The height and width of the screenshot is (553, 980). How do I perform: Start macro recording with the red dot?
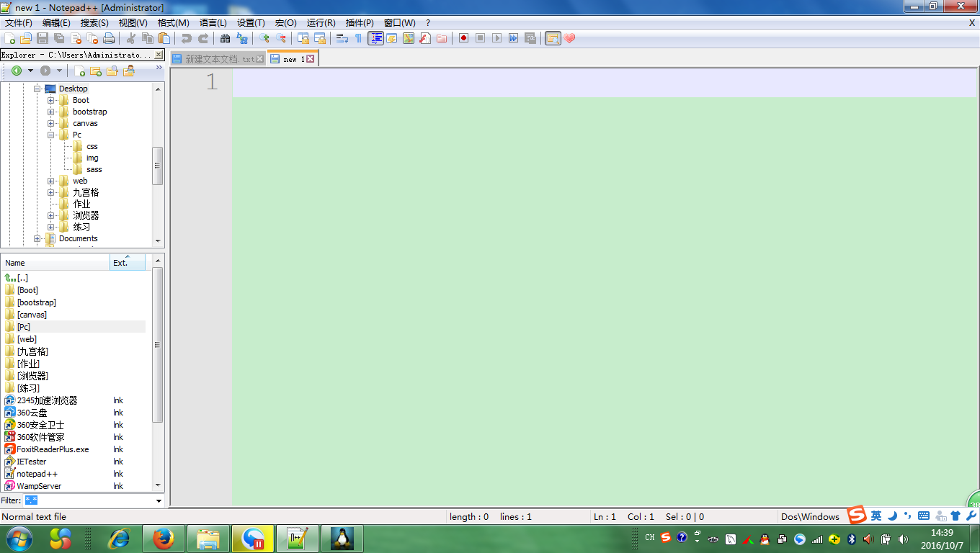464,38
